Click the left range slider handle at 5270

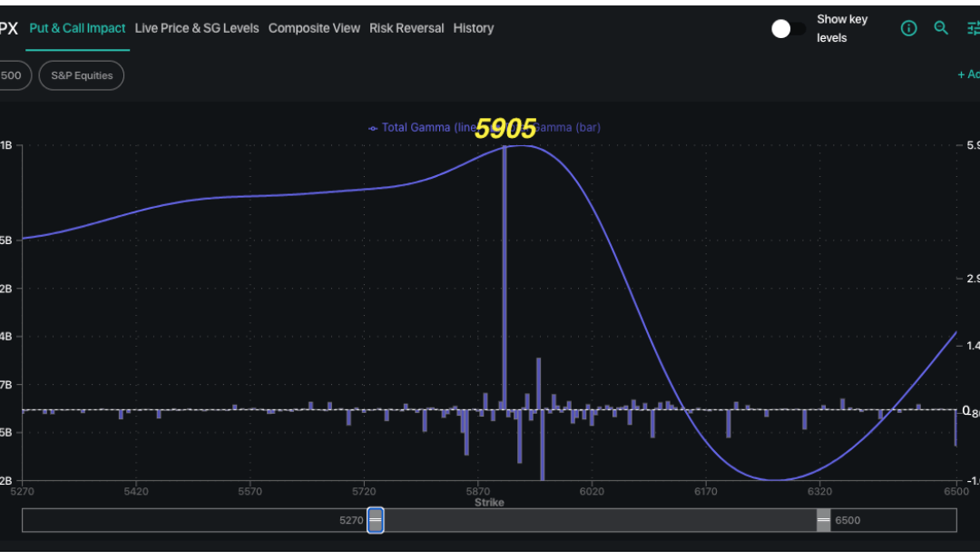coord(375,520)
